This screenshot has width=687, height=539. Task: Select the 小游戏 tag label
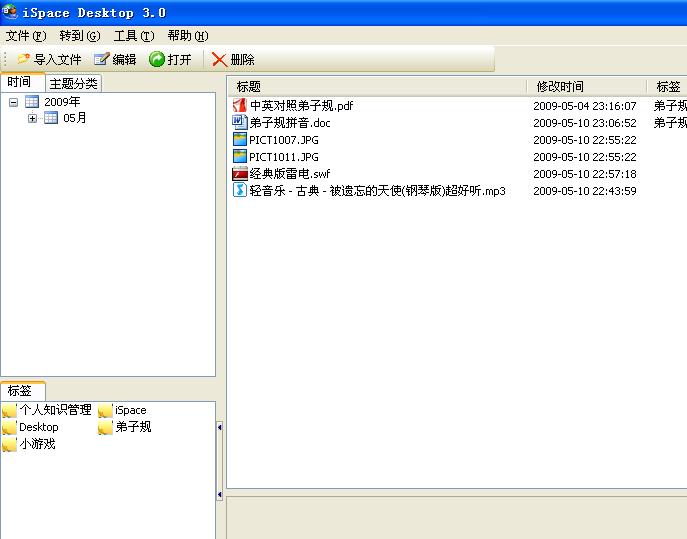[x=37, y=444]
